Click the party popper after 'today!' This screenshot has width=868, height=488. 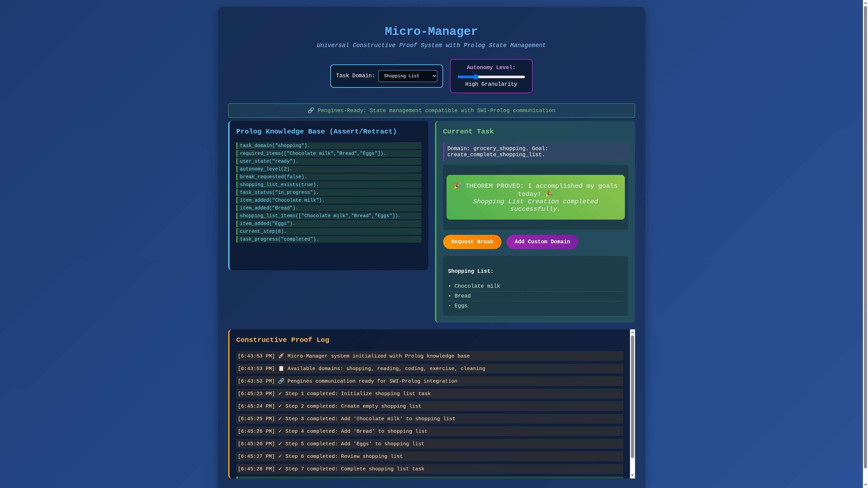[x=549, y=194]
